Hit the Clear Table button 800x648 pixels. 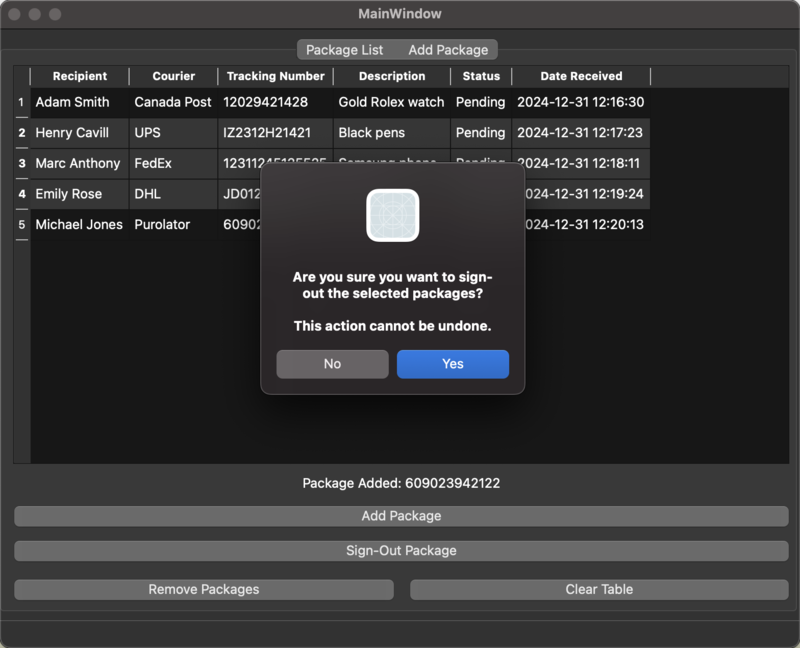599,590
